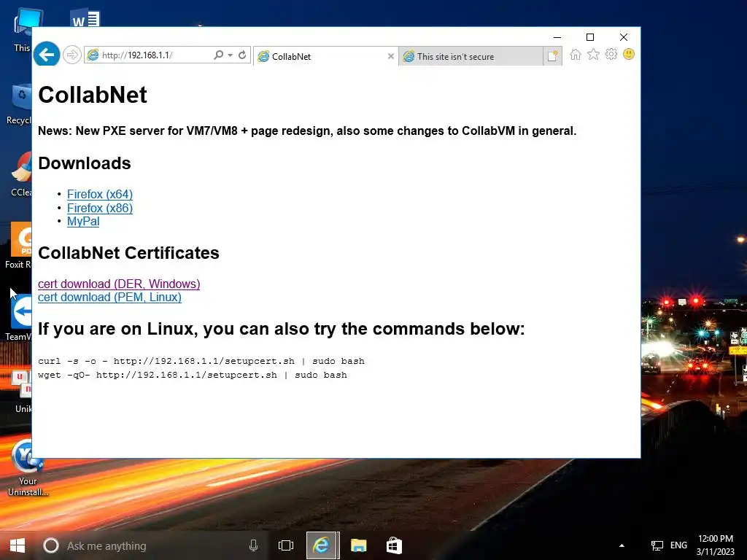Open a new tab with new-tab button
Viewport: 747px width, 560px height.
tap(553, 56)
